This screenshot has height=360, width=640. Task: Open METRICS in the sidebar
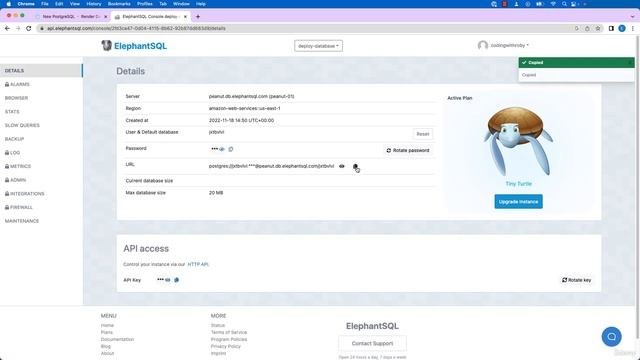(18, 167)
